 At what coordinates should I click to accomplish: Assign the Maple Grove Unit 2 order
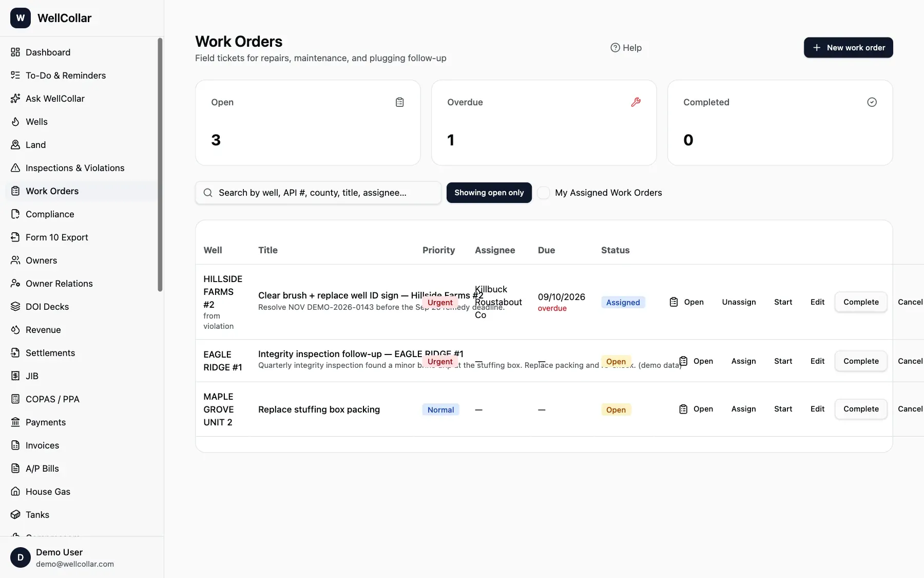tap(743, 408)
